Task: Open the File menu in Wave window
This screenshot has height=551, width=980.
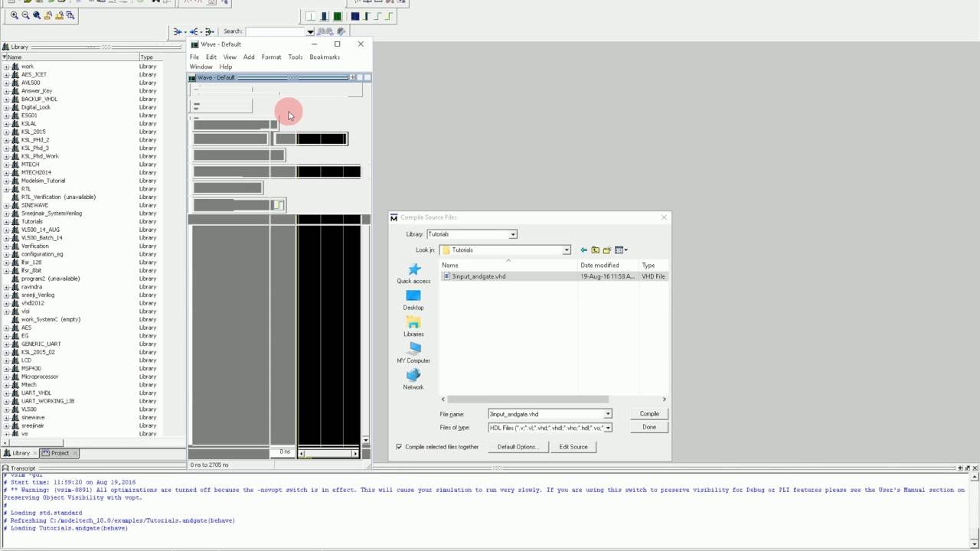Action: coord(194,57)
